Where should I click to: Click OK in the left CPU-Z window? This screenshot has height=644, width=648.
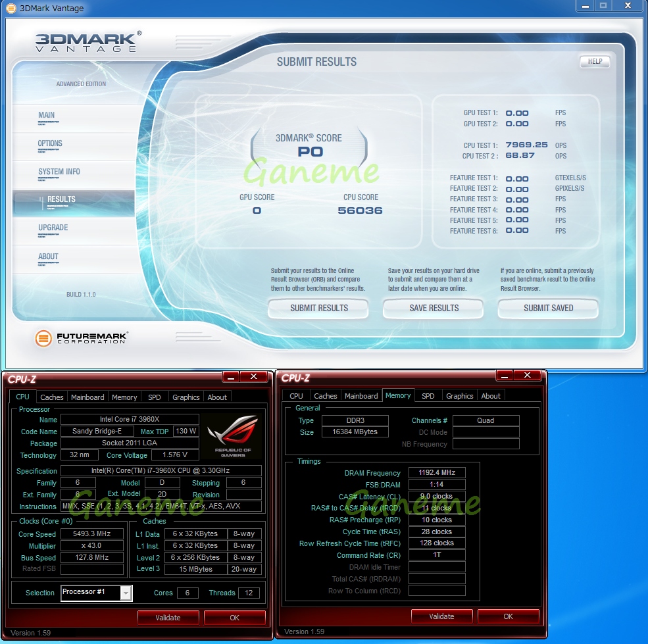coord(234,618)
